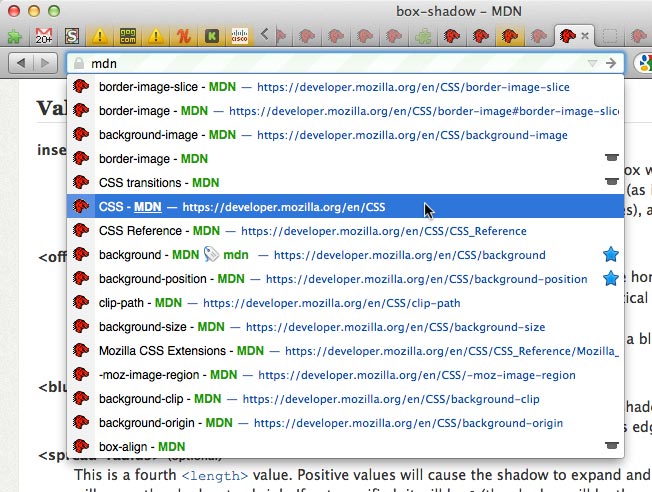Screen dimensions: 652x492
Task: Open the pinned tab with S icon
Action: coord(72,36)
